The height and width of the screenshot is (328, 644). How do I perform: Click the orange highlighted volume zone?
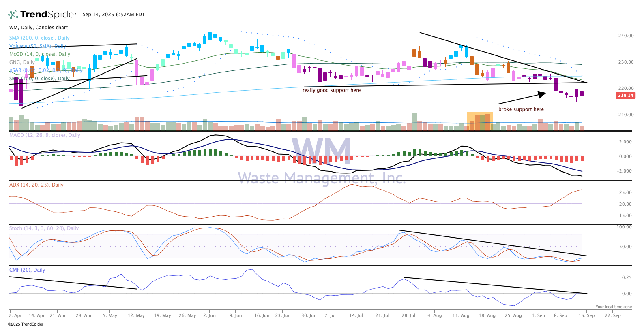pyautogui.click(x=480, y=121)
